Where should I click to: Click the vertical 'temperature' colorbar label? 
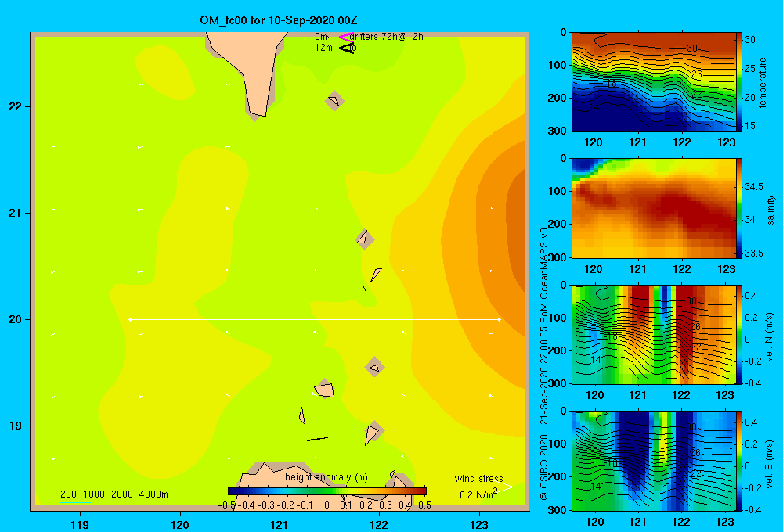(763, 82)
